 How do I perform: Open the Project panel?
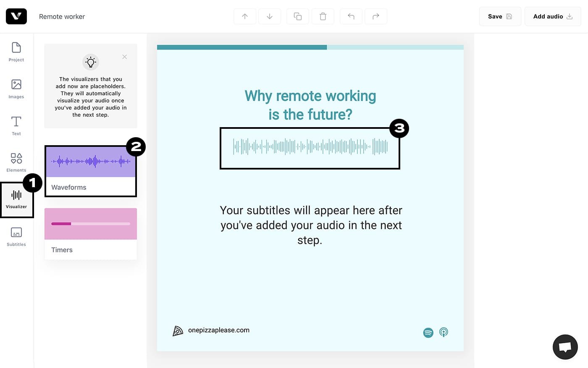click(x=16, y=52)
